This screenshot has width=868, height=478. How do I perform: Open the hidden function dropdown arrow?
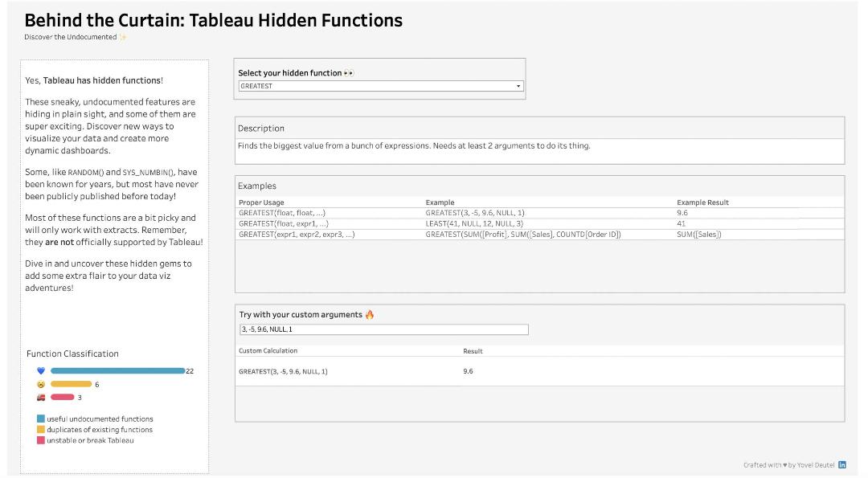coord(518,86)
